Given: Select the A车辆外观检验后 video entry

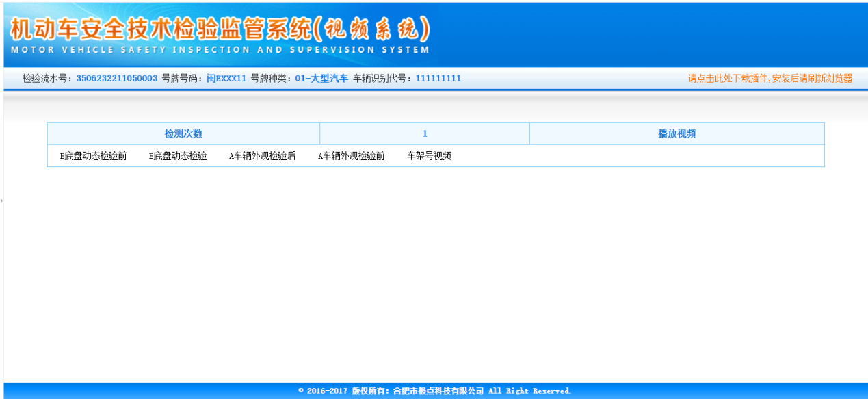Looking at the screenshot, I should pos(262,156).
